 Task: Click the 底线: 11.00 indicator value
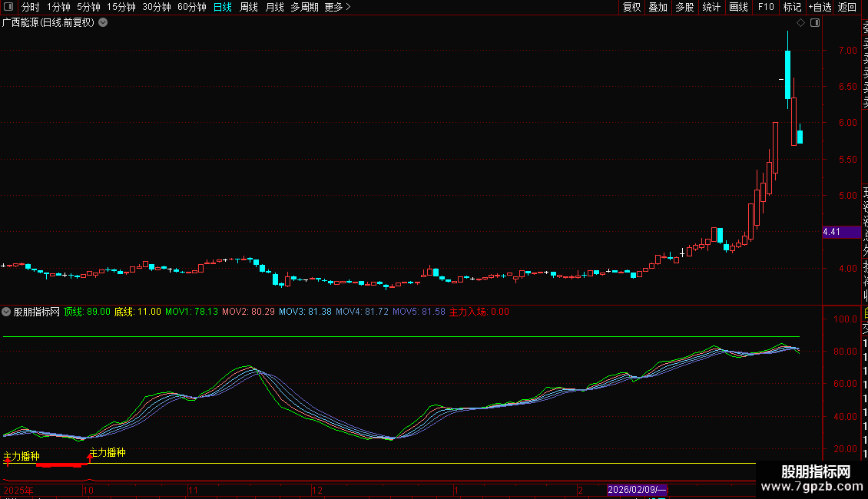click(x=137, y=312)
